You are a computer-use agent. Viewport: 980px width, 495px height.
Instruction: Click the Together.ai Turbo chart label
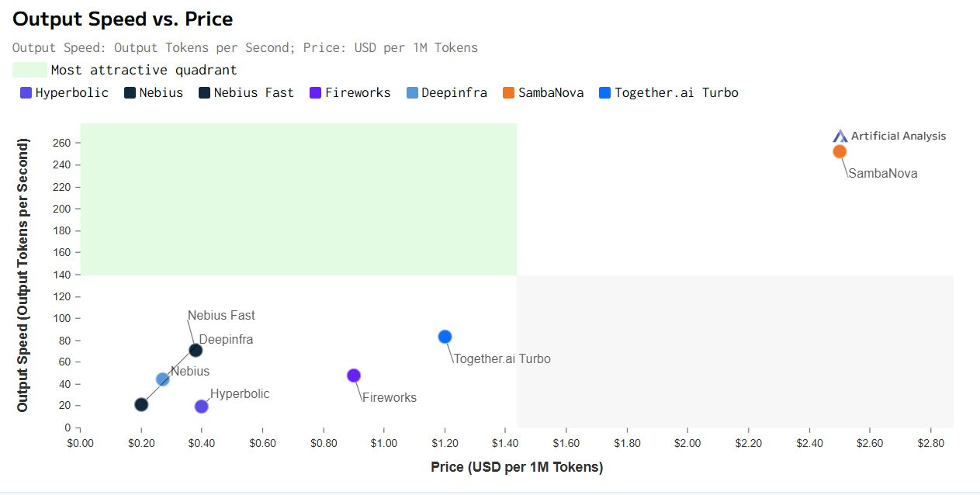pyautogui.click(x=502, y=359)
